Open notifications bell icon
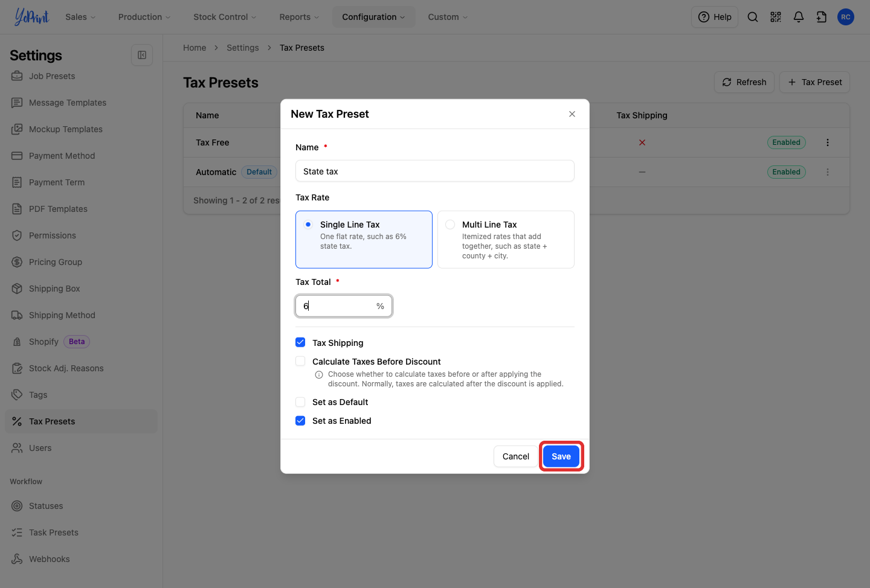Screen dimensions: 870x588 [799, 17]
